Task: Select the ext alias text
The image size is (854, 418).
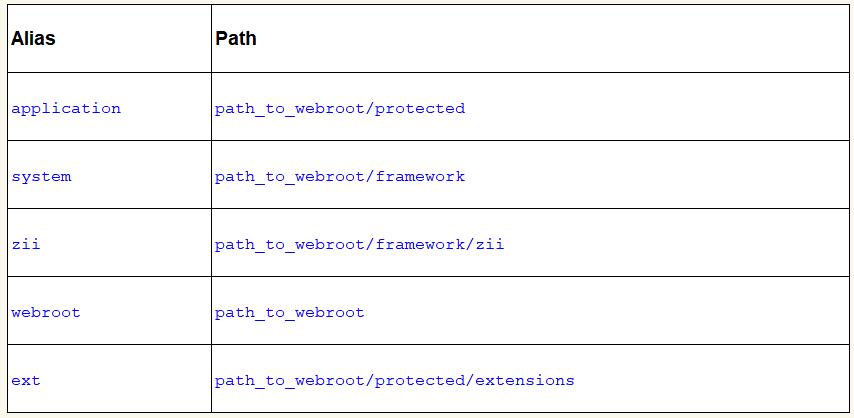Action: tap(26, 380)
